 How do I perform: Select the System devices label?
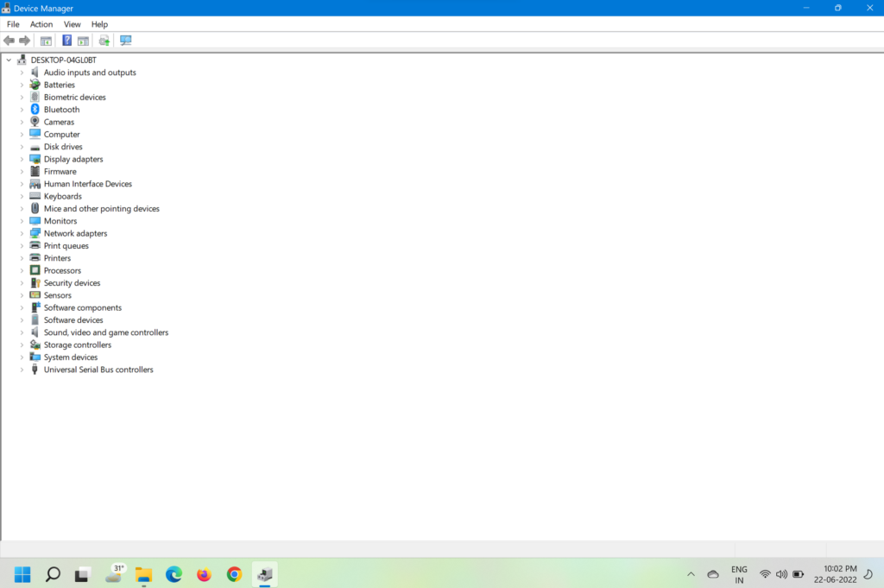[x=71, y=357]
